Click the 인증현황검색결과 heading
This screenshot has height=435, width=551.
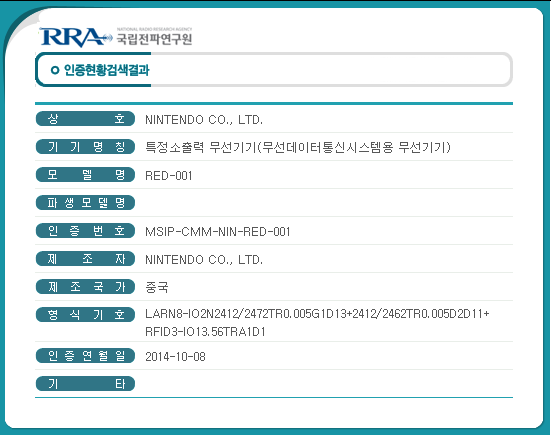pos(106,70)
